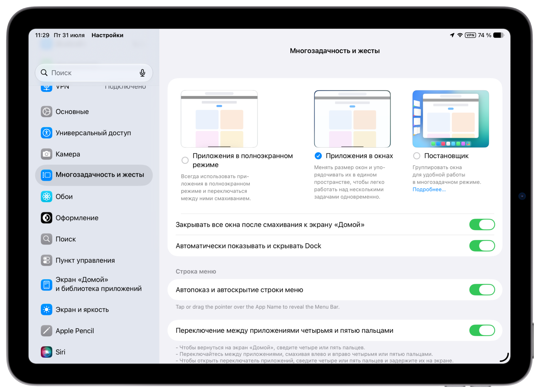Open General settings gear icon
Viewport: 539px width, 392px height.
click(x=47, y=112)
